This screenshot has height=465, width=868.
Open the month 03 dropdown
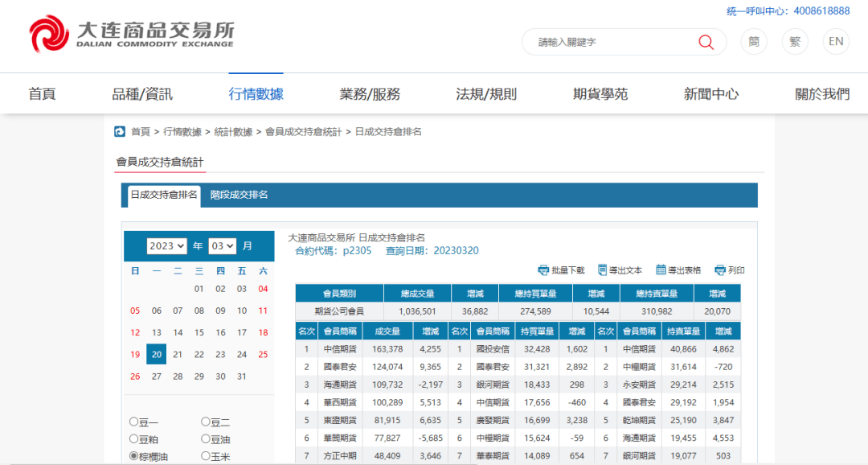[x=222, y=246]
